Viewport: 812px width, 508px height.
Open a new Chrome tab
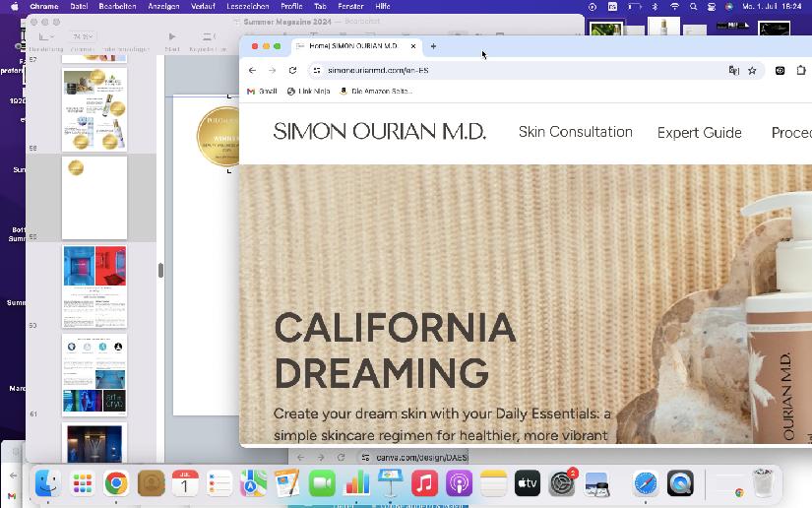point(433,46)
